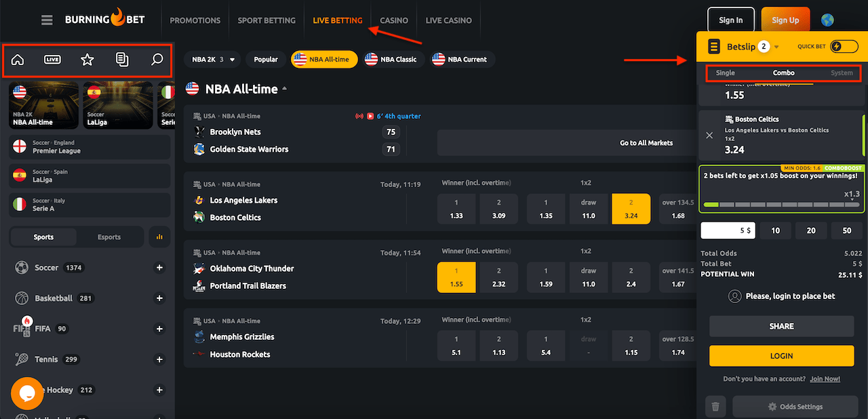Click the Sign Up button
This screenshot has height=419, width=868.
point(785,20)
